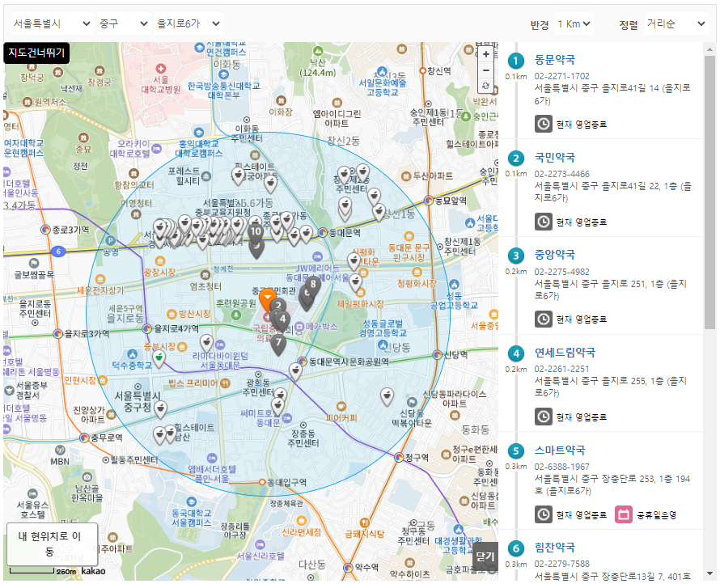Click the map zoom in plus icon
Image resolution: width=720 pixels, height=588 pixels.
click(487, 54)
